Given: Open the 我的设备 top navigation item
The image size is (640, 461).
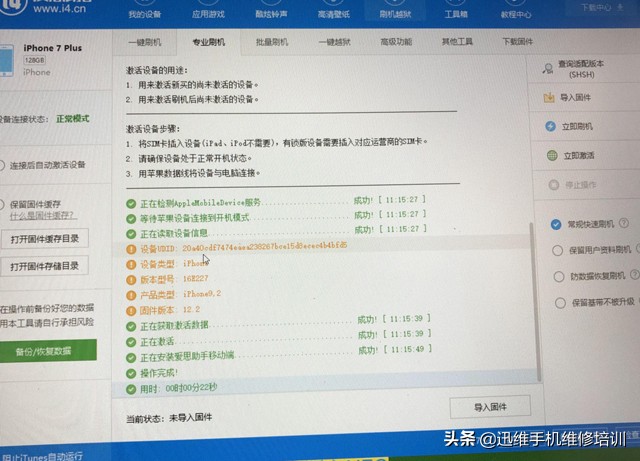Looking at the screenshot, I should pos(144,14).
